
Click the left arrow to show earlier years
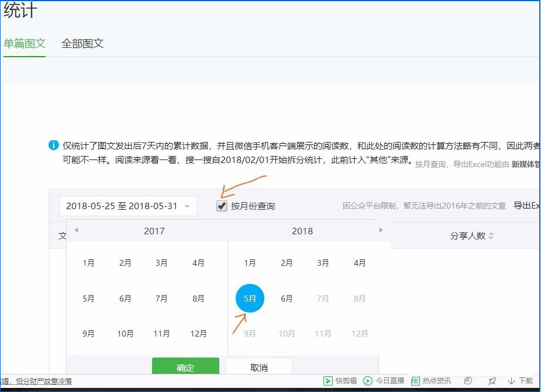pos(77,230)
